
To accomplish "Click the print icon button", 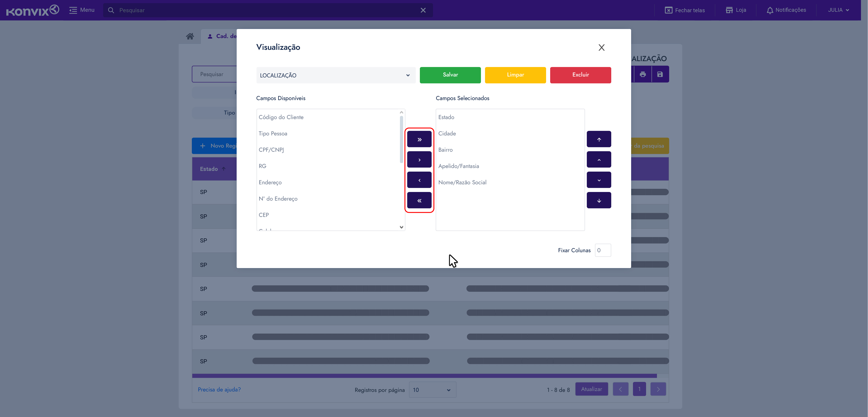I will (643, 74).
